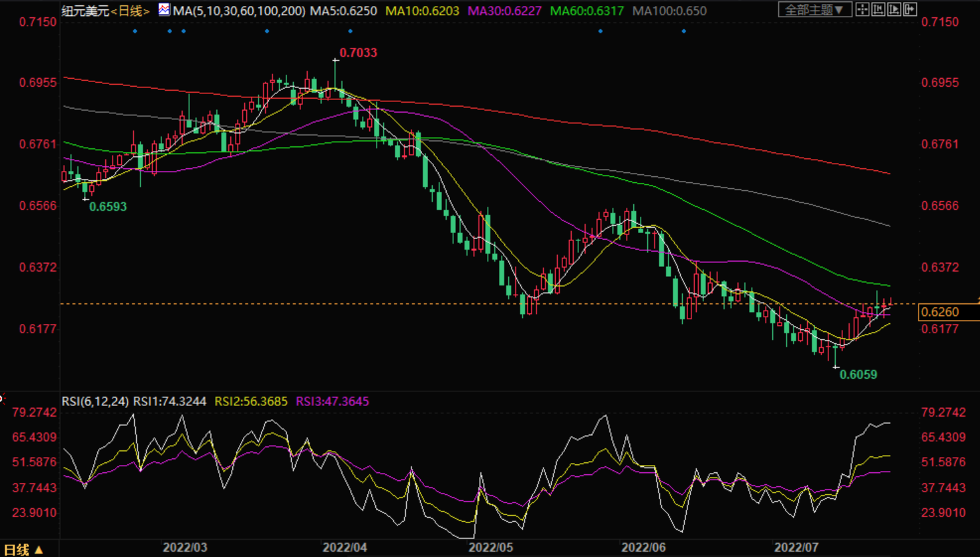Click the 0.7033 high price marker
Screen dimensions: 980x557
tap(358, 53)
